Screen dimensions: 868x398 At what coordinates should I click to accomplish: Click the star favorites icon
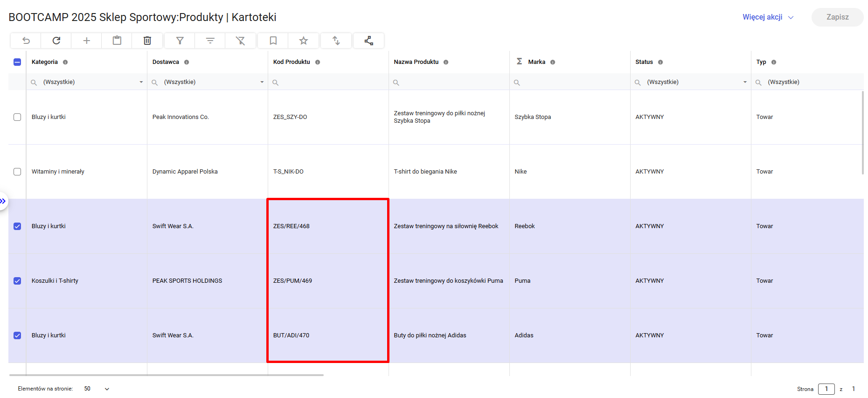click(x=304, y=41)
